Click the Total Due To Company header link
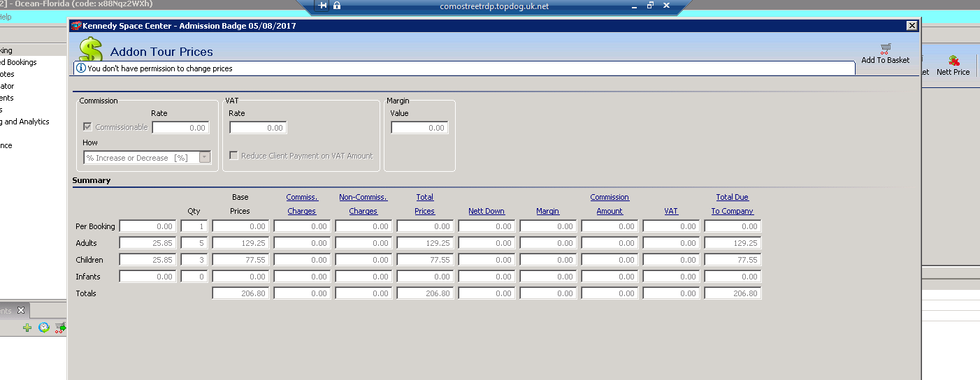 733,204
